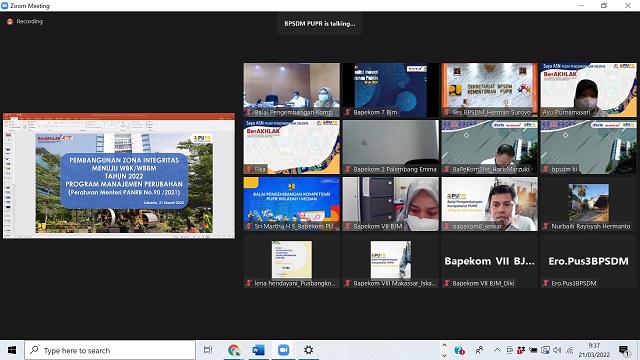This screenshot has height=360, width=640.
Task: Click the Zoom app icon on the taskbar
Action: pyautogui.click(x=283, y=350)
